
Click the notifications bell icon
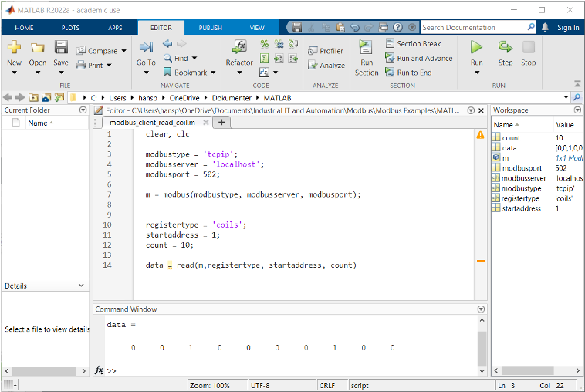pos(545,27)
